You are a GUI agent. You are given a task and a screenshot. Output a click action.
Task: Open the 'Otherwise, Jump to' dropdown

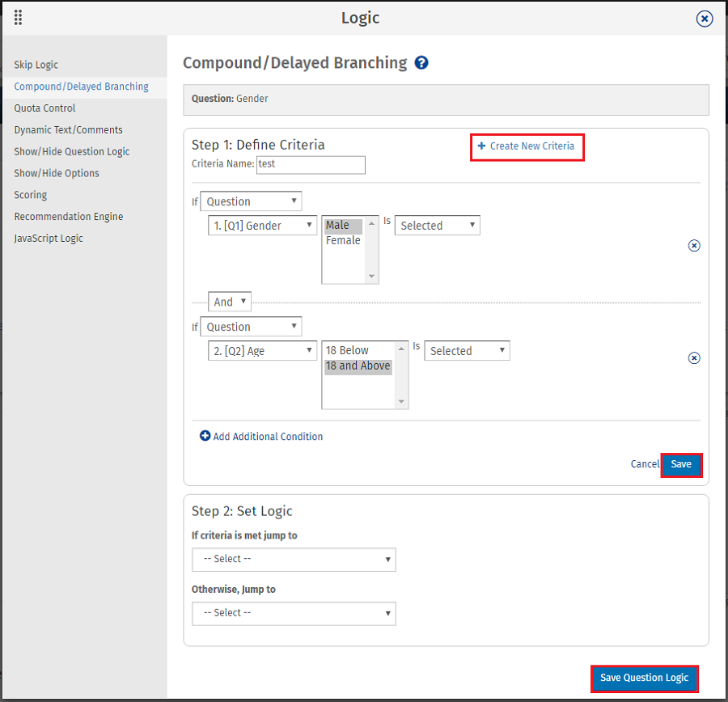[293, 613]
